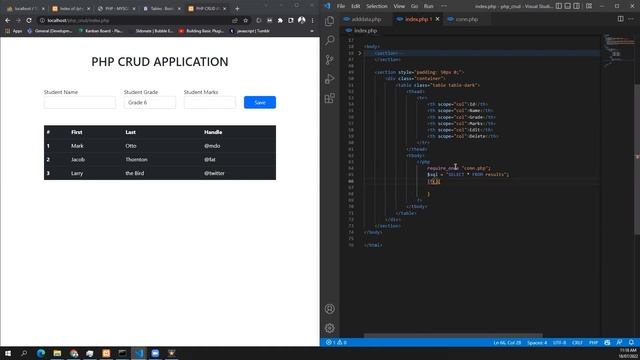Open the Run menu
This screenshot has width=640, height=360.
429,6
